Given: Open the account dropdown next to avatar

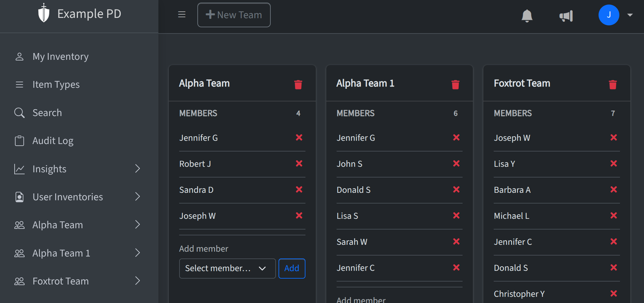Looking at the screenshot, I should pyautogui.click(x=630, y=15).
